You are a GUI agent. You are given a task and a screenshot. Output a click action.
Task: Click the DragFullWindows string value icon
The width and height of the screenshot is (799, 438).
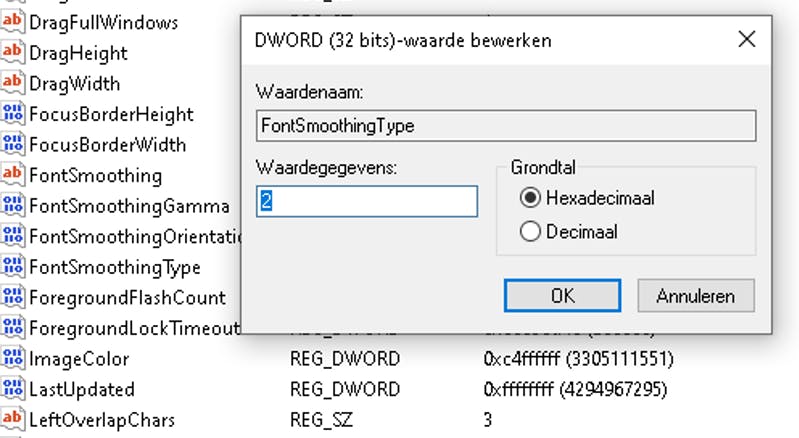[x=13, y=21]
